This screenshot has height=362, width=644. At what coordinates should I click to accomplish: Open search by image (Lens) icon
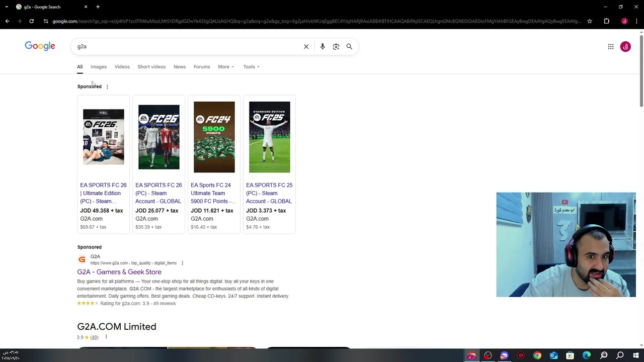point(336,47)
